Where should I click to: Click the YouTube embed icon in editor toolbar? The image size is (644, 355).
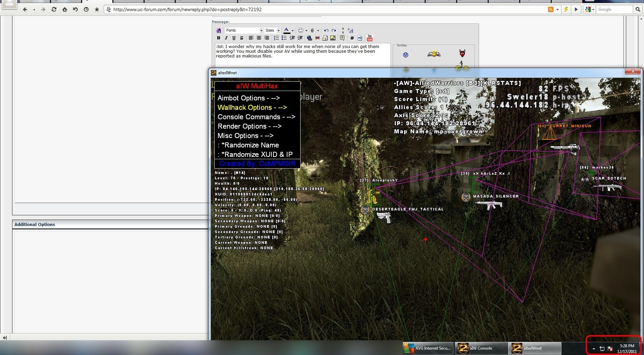point(370,38)
